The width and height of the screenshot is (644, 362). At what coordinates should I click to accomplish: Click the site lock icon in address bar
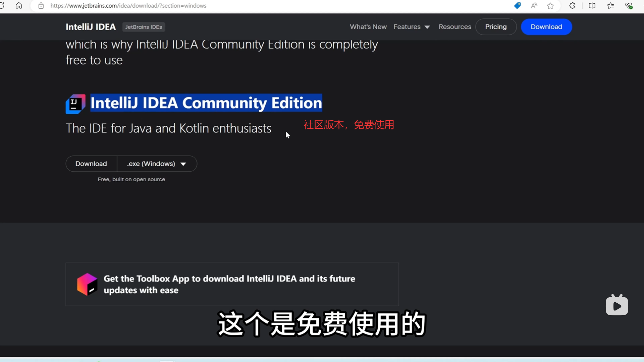pyautogui.click(x=41, y=6)
